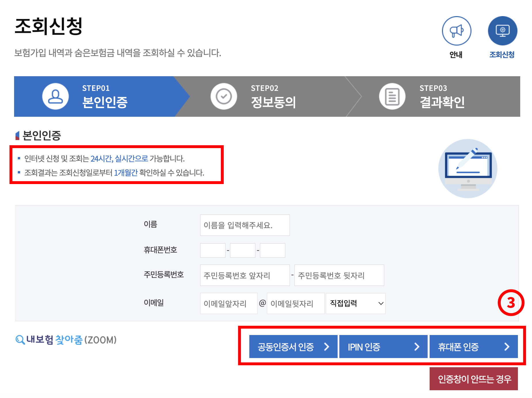Select the 주민등록번호 field label
The image size is (532, 398).
coord(164,274)
